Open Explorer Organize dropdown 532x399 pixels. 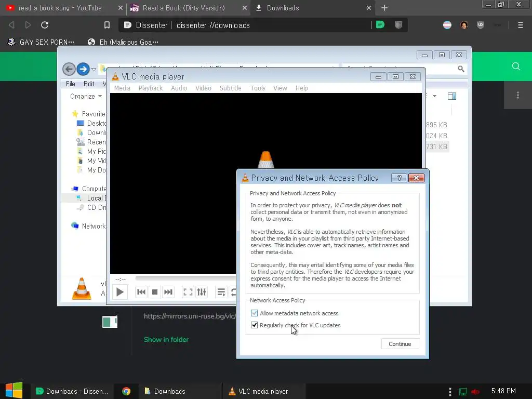(86, 96)
